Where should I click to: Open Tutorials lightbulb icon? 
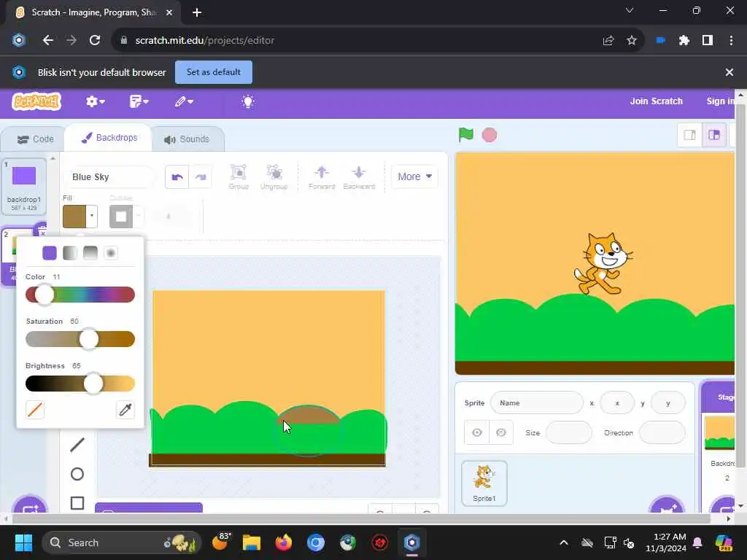tap(248, 101)
